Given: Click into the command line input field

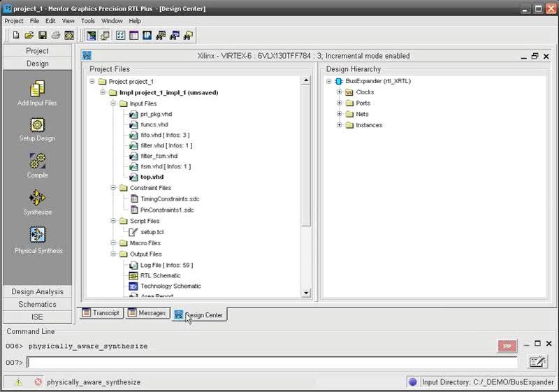Looking at the screenshot, I should click(272, 363).
